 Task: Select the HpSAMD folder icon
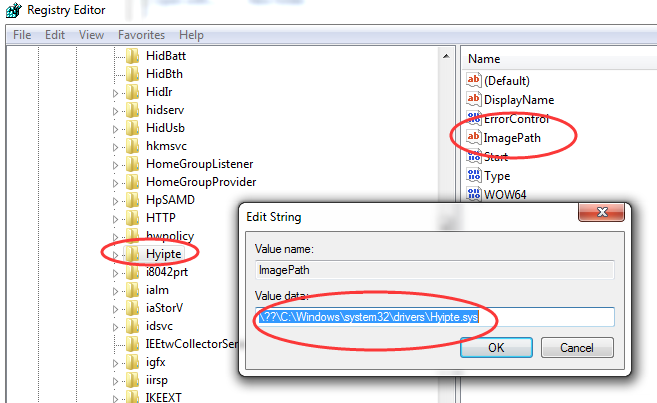(x=132, y=200)
